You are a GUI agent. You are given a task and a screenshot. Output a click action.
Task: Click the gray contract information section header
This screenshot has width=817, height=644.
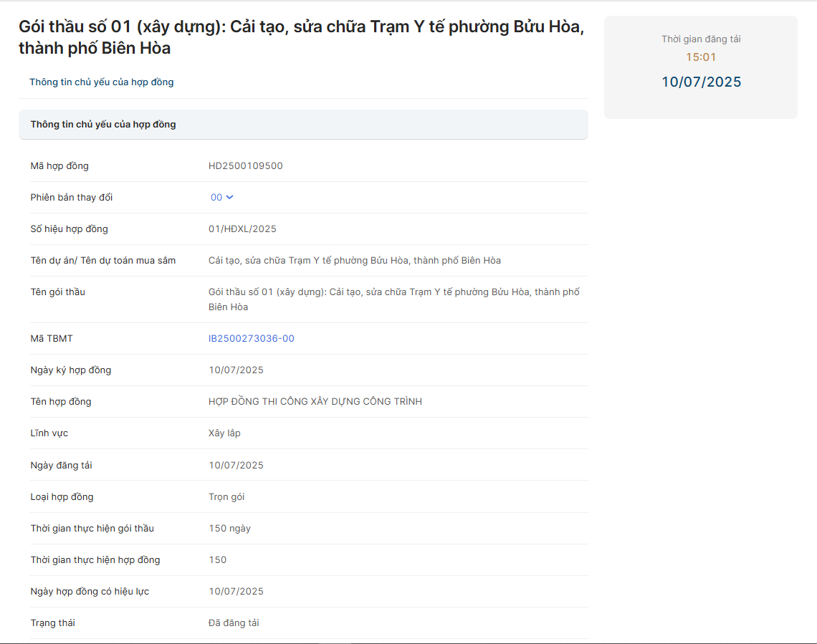coord(302,125)
